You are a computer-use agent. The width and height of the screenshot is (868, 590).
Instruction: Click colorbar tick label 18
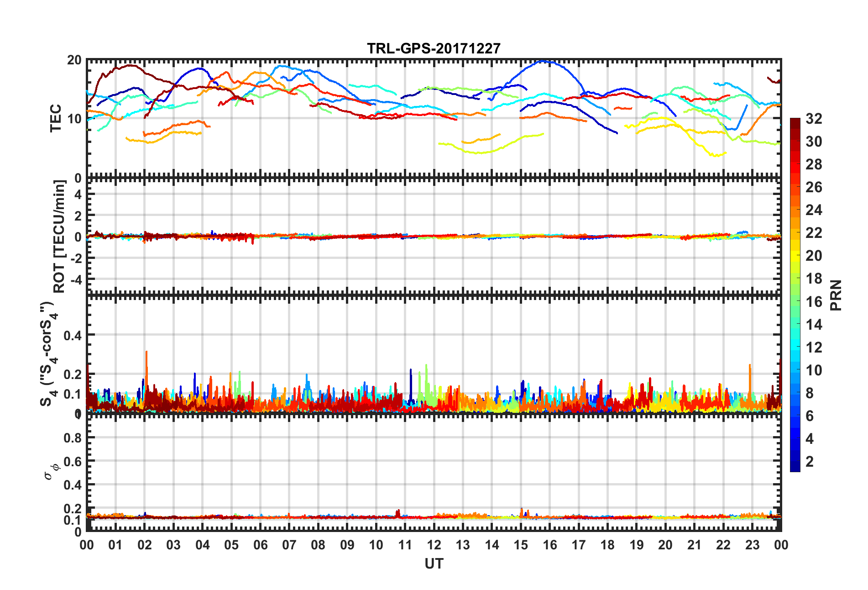(814, 279)
